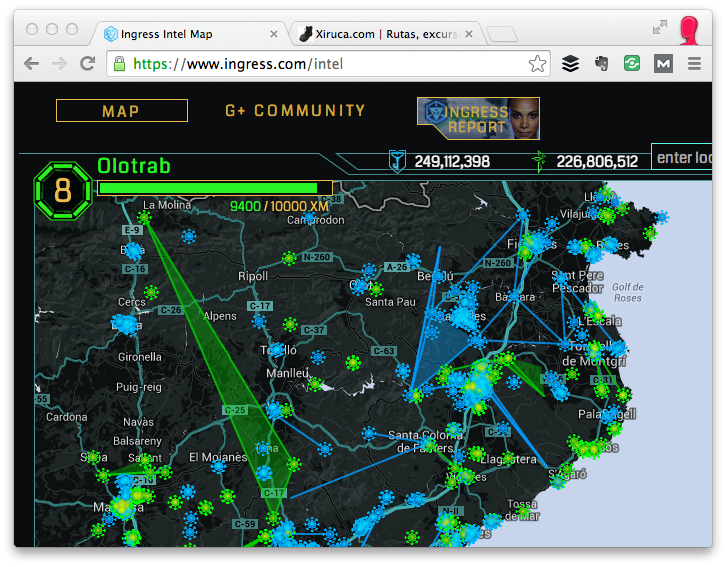Click the level 8 octagon badge
This screenshot has height=567, width=726.
pos(62,189)
